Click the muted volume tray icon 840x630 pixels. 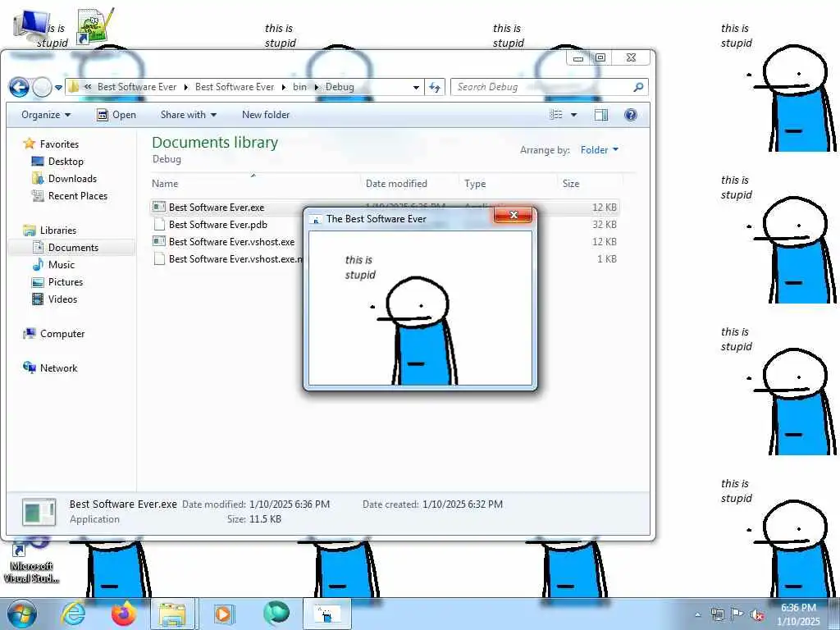pyautogui.click(x=757, y=615)
